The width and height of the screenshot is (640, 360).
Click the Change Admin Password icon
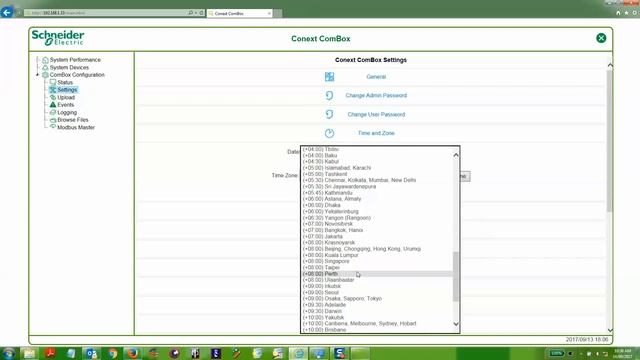329,96
